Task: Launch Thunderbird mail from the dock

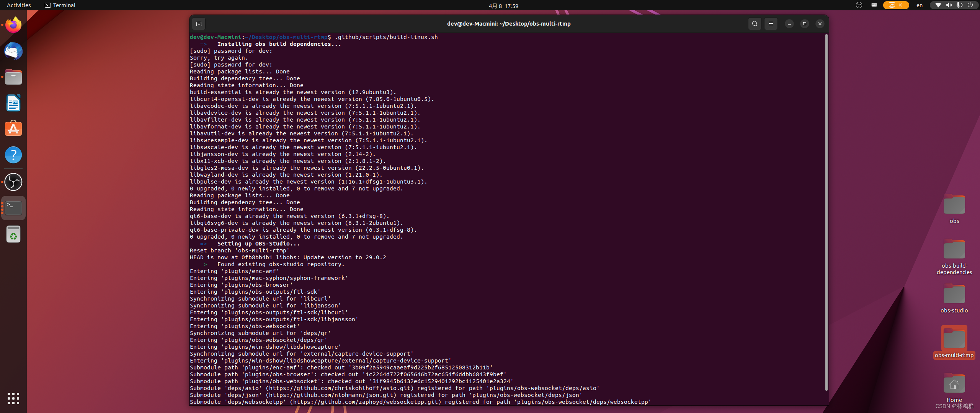Action: [13, 51]
